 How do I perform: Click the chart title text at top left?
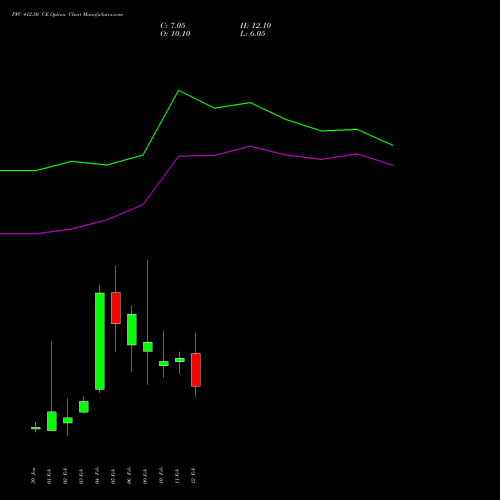[x=67, y=15]
